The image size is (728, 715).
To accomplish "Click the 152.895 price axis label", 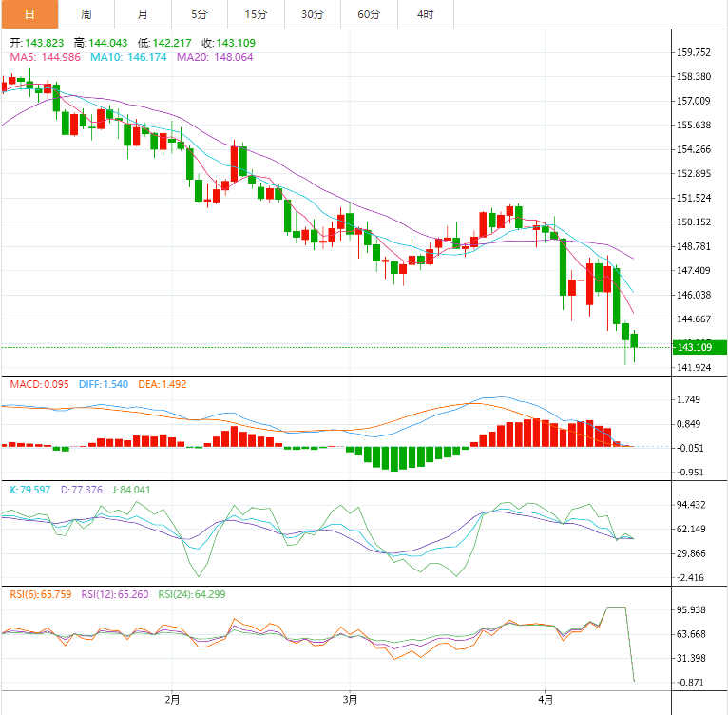I will (693, 173).
